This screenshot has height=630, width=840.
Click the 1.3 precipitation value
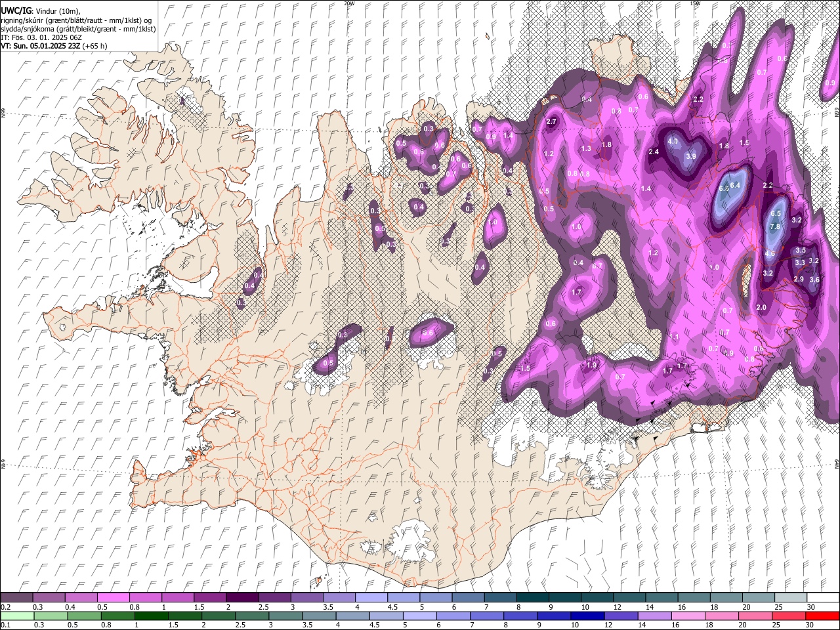(586, 149)
